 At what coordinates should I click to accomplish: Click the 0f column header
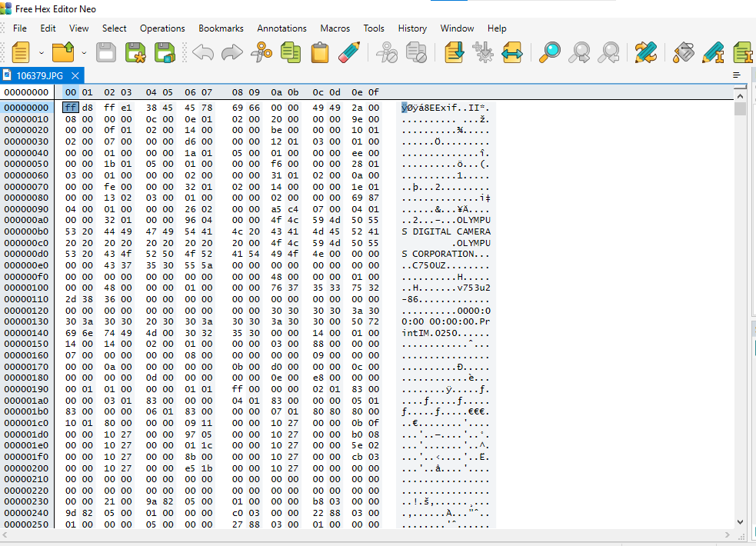coord(373,92)
